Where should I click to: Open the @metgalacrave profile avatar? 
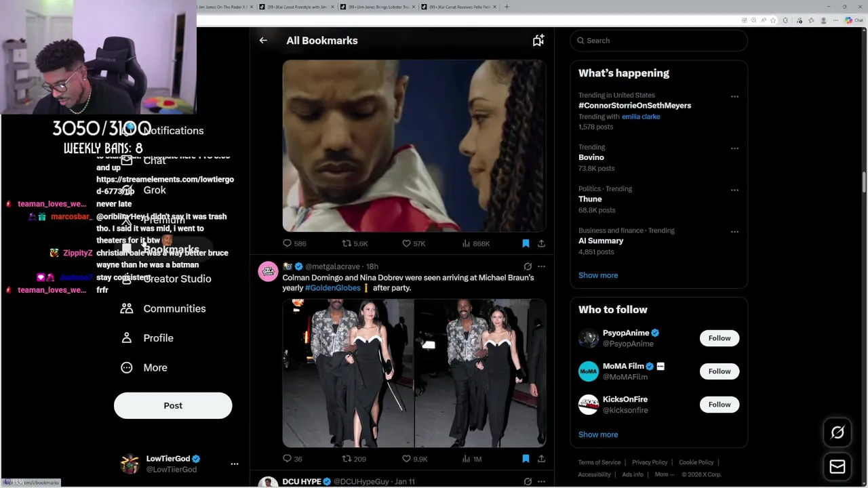[x=268, y=272]
